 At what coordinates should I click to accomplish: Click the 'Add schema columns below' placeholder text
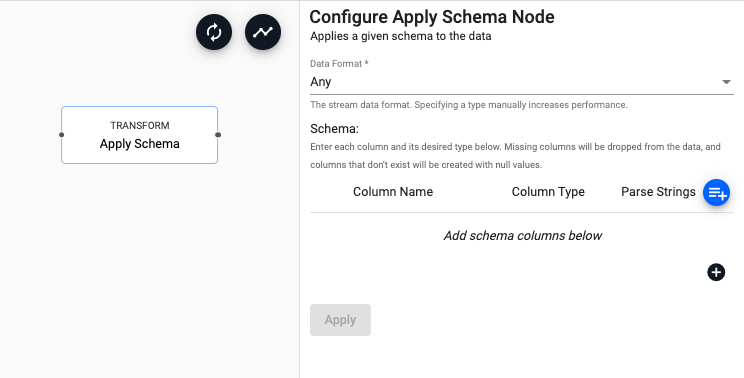point(522,236)
